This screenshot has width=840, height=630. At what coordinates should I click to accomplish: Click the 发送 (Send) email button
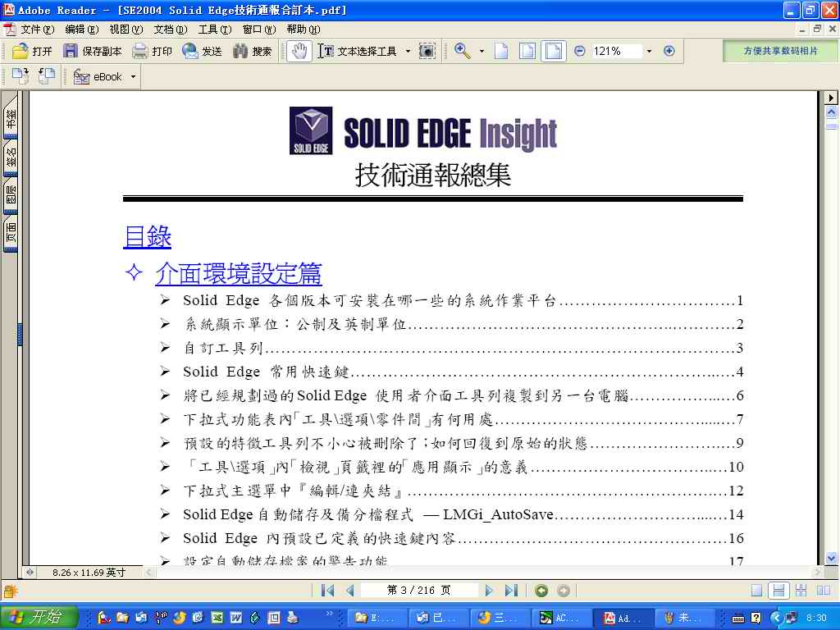[202, 51]
